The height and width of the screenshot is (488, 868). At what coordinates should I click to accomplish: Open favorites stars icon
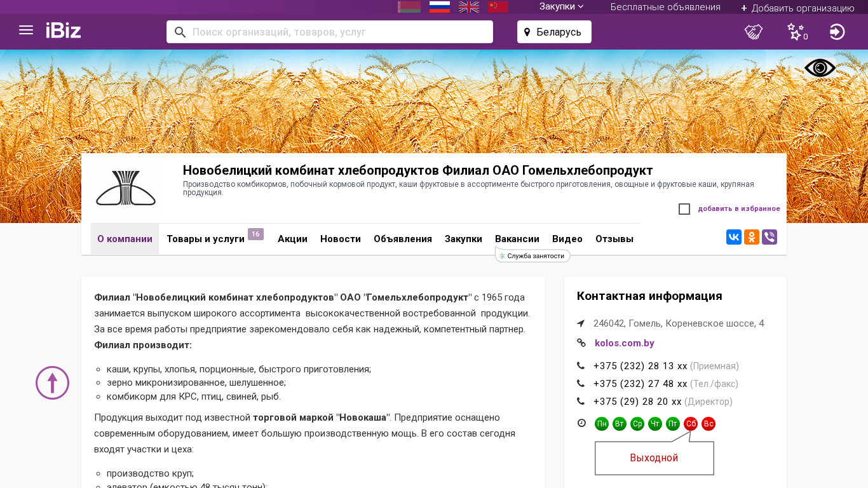coord(796,32)
